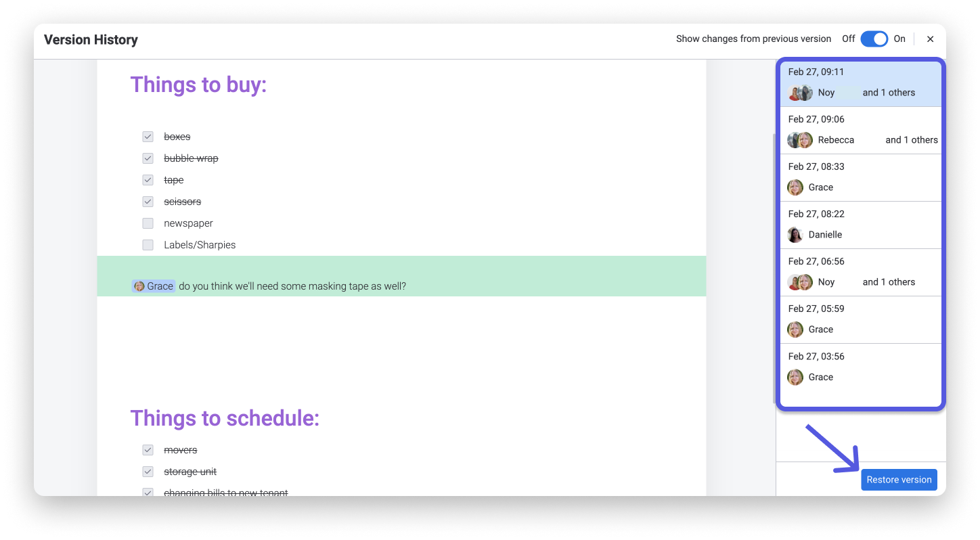980x540 pixels.
Task: Click the 'Things to schedule:' heading
Action: 225,418
